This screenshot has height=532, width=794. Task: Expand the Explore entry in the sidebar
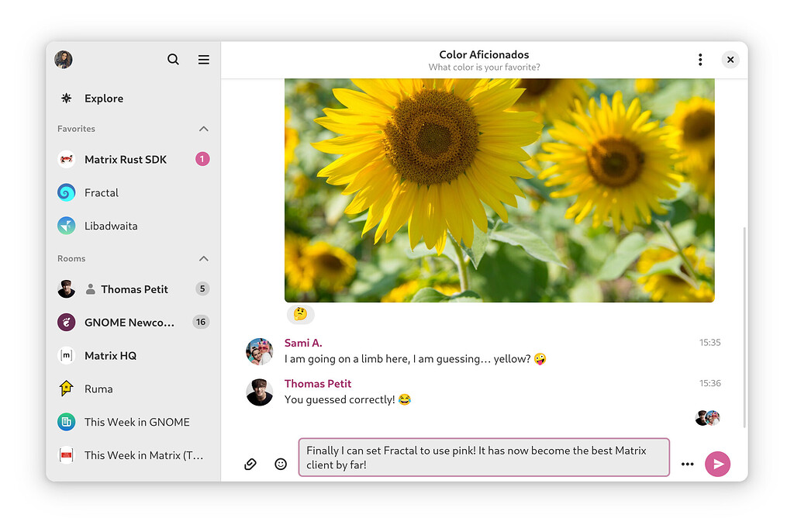click(x=103, y=98)
